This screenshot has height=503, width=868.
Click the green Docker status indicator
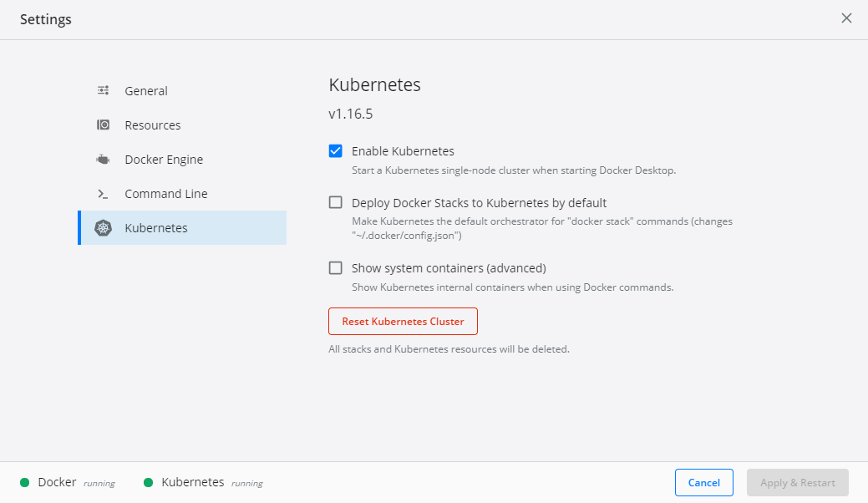tap(25, 482)
